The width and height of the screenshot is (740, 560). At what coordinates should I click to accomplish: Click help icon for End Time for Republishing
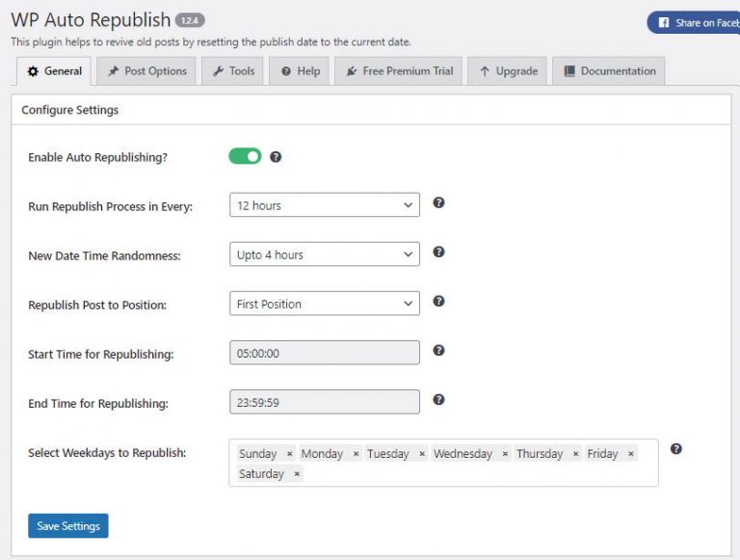point(438,399)
